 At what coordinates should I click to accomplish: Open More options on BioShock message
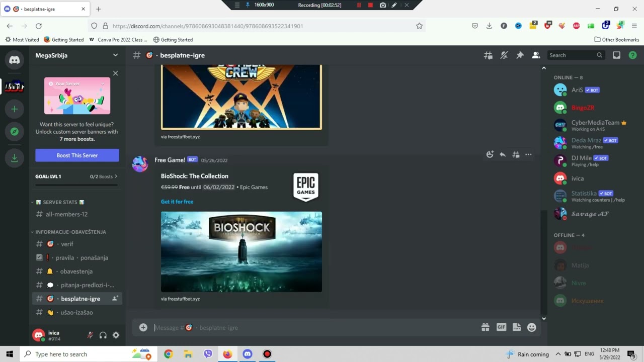coord(528,154)
